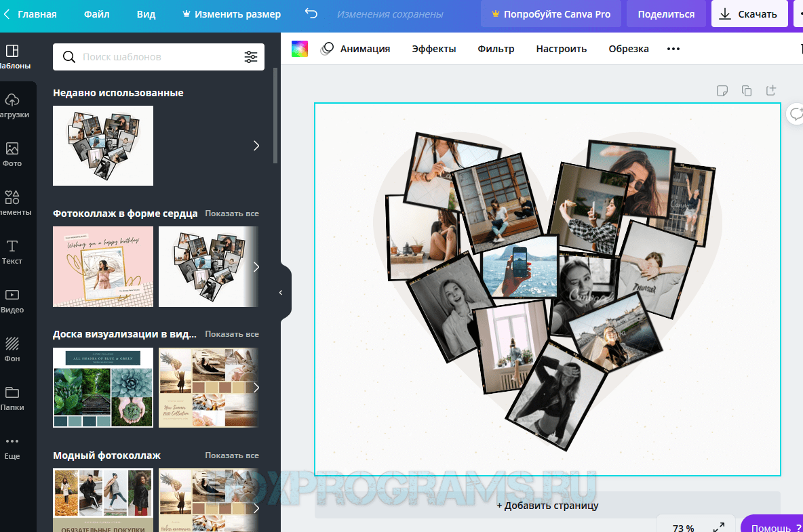The width and height of the screenshot is (803, 532).
Task: Open the Видео sidebar panel
Action: [x=12, y=300]
